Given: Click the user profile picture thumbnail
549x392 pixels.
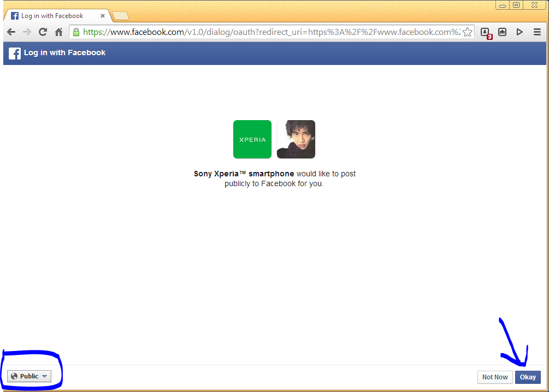Looking at the screenshot, I should point(296,139).
